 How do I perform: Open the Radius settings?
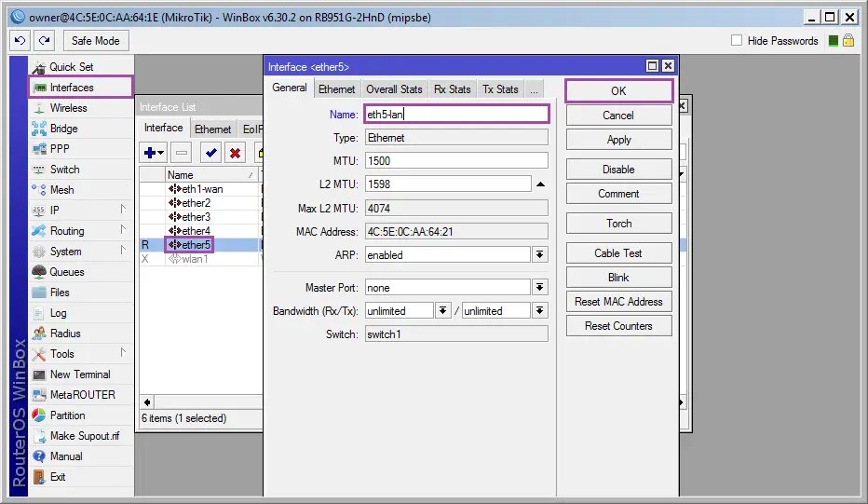pos(81,334)
